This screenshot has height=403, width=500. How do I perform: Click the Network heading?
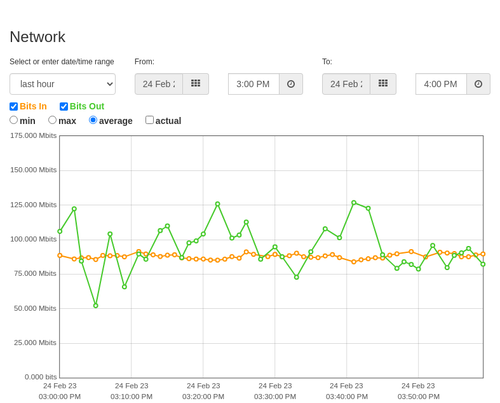37,37
